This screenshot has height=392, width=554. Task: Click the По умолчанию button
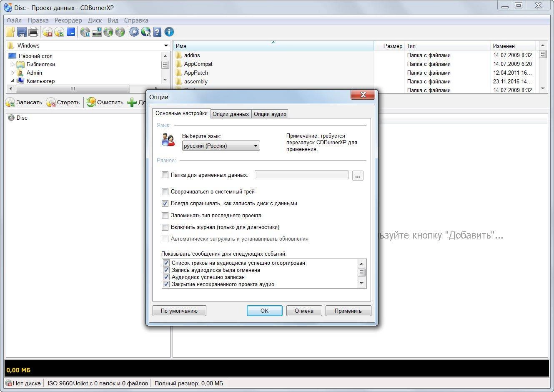coord(179,311)
